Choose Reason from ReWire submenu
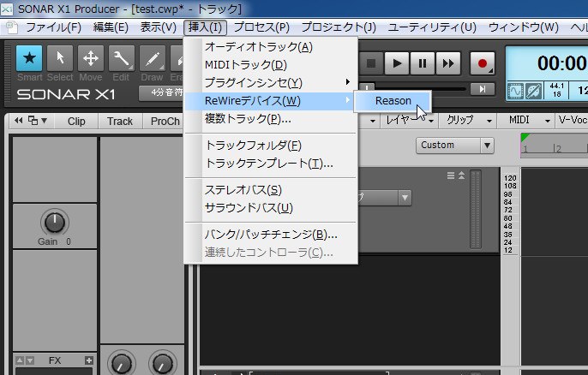Viewport: 588px width, 375px height. [x=393, y=101]
